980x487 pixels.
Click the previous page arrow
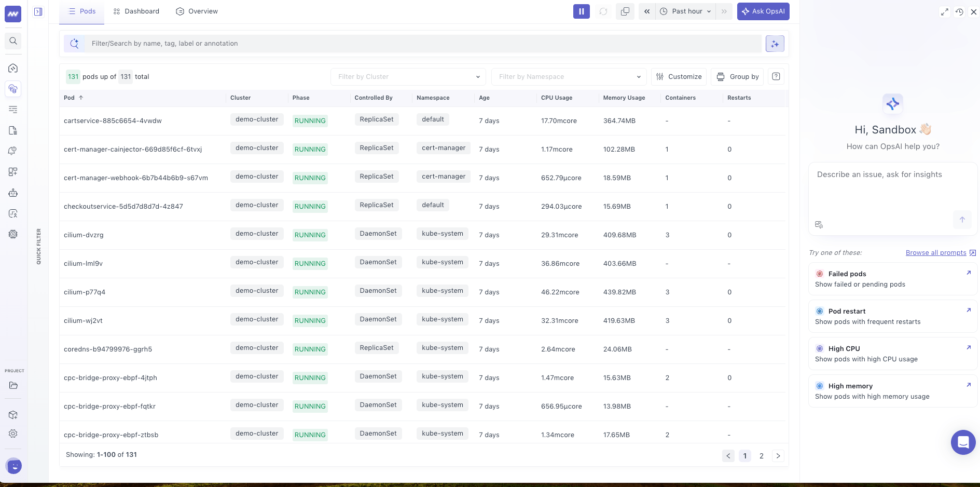click(728, 456)
